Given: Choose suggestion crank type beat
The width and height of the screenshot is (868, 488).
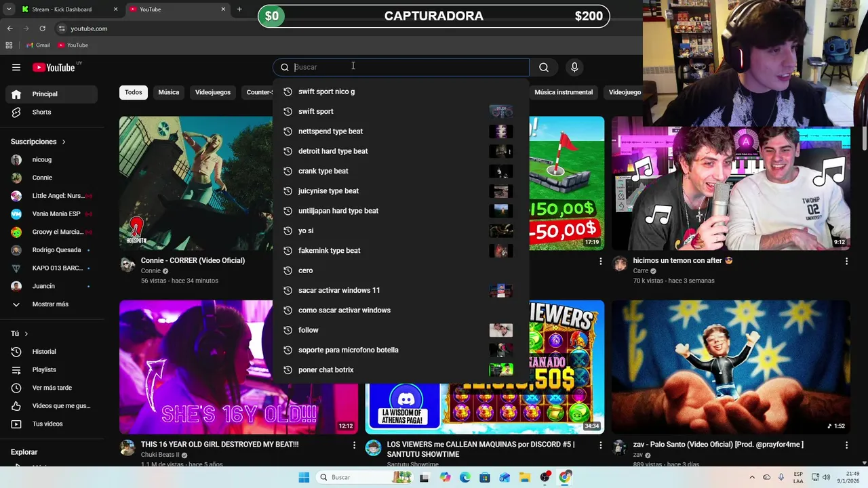Looking at the screenshot, I should click(400, 171).
